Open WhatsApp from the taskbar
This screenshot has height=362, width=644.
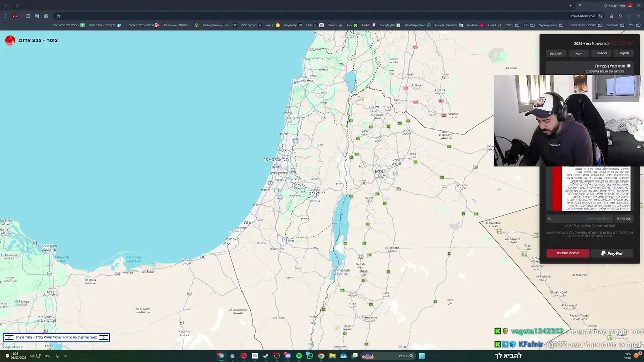point(309,356)
